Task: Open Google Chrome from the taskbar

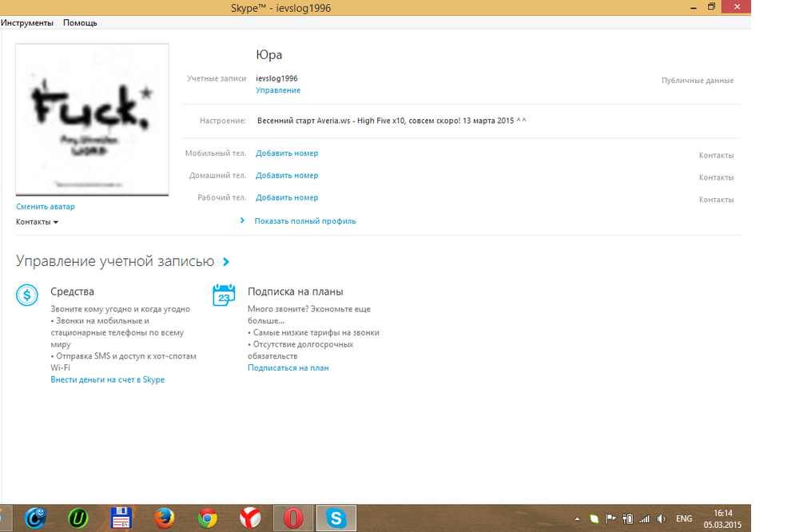Action: click(x=207, y=518)
